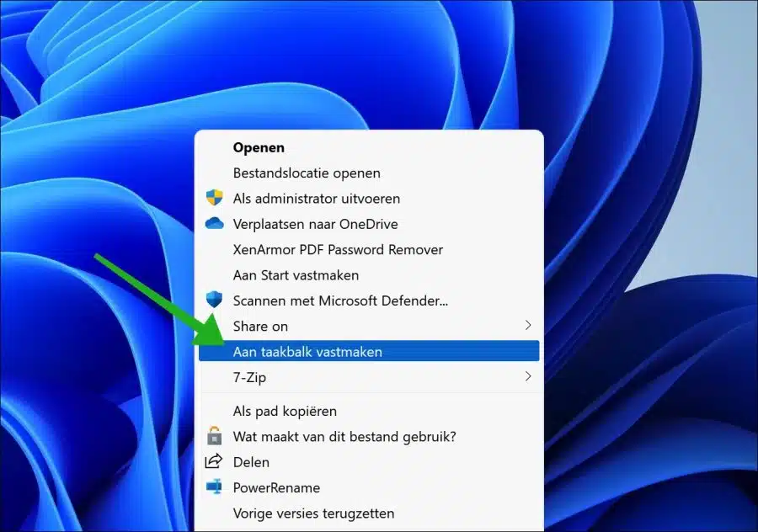Select Wat maakt van dit bestand gebruik?
Viewport: 758px width, 532px height.
coord(369,437)
